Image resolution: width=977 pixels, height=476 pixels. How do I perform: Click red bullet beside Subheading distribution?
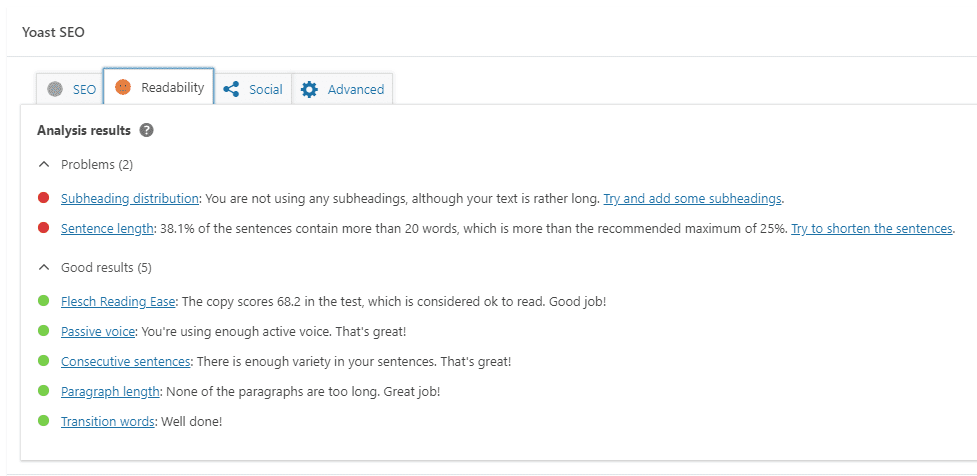click(44, 198)
